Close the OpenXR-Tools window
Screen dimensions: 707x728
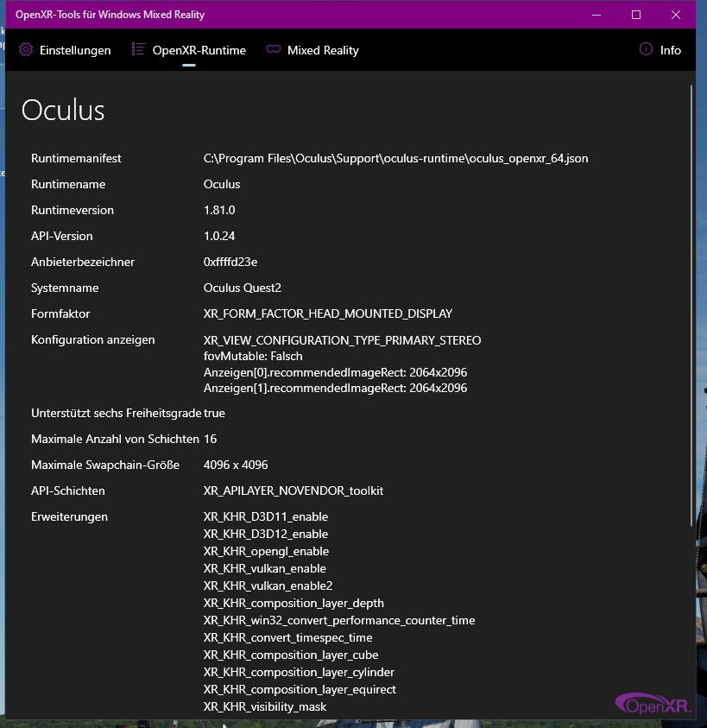[675, 15]
